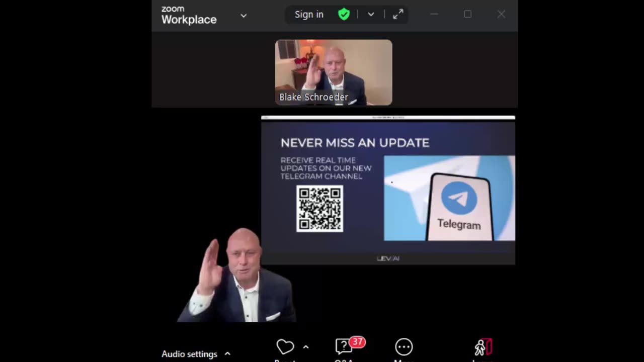
Task: Expand the view options chevron beside shield
Action: point(371,15)
